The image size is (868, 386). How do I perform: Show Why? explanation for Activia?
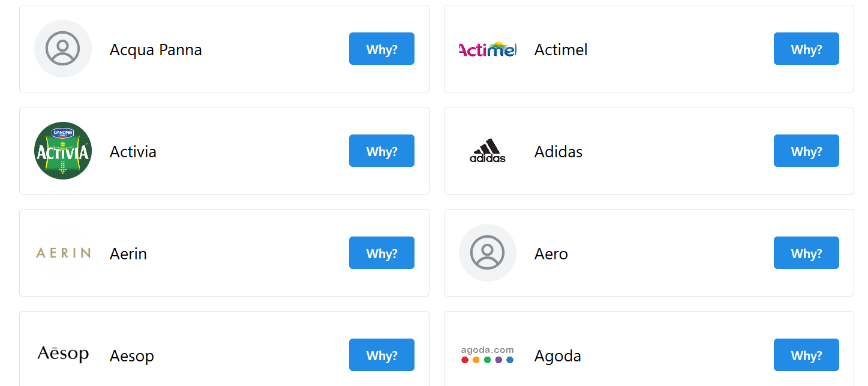pos(382,151)
